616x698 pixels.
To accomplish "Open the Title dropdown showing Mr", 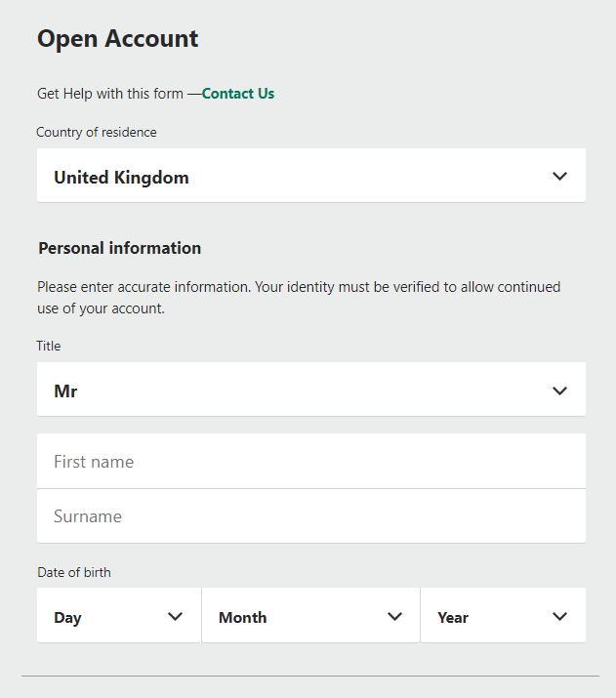I will [x=311, y=390].
